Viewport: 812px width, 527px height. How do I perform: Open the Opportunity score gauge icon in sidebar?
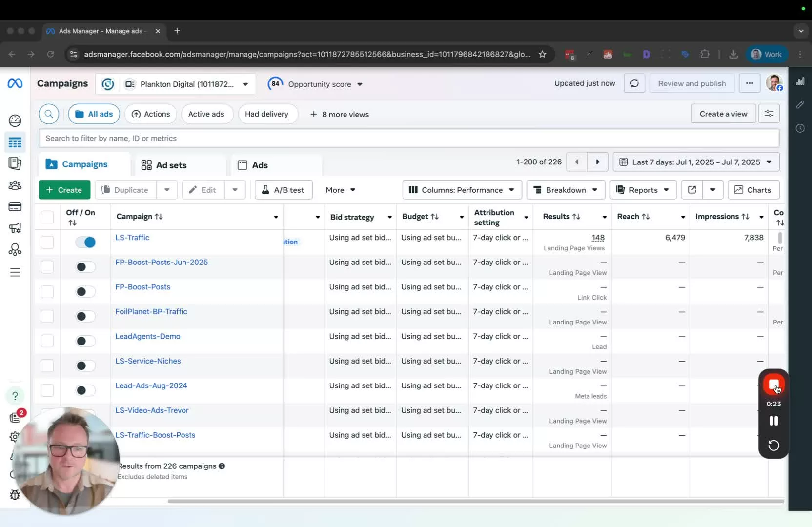click(x=15, y=121)
